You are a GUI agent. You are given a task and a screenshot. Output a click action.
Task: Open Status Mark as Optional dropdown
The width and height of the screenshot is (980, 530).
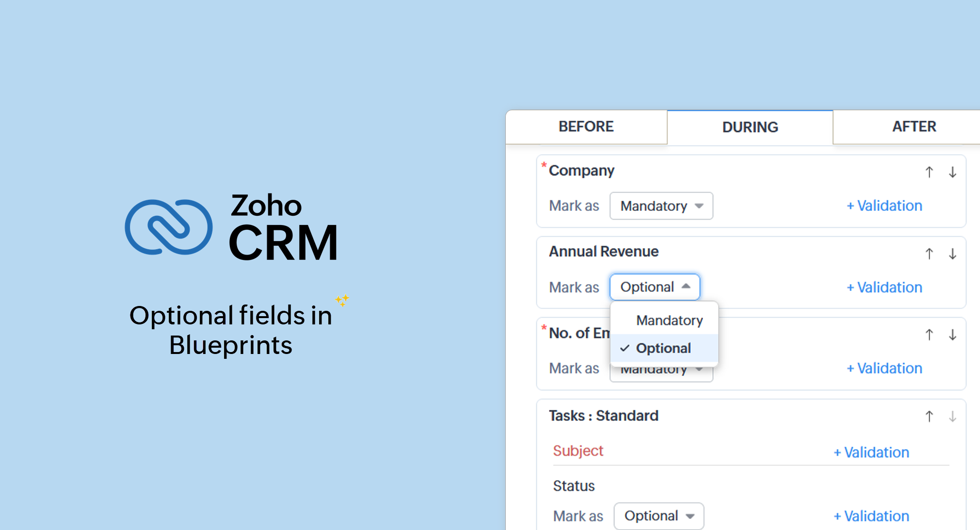tap(659, 516)
